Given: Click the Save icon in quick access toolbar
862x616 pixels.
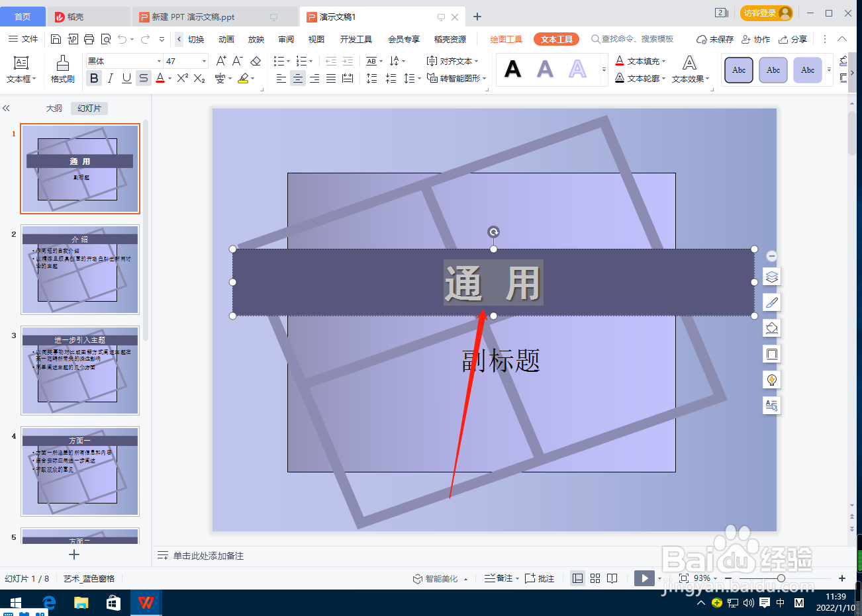Looking at the screenshot, I should (x=56, y=39).
